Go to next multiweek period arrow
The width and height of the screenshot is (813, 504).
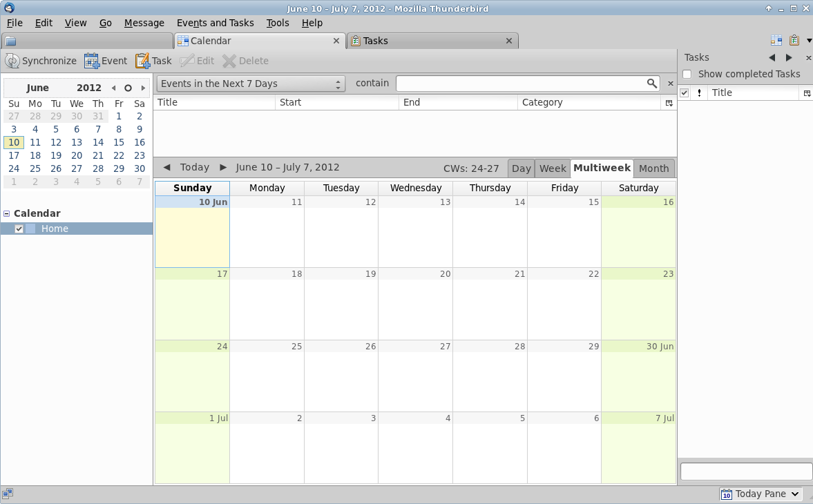pos(223,167)
